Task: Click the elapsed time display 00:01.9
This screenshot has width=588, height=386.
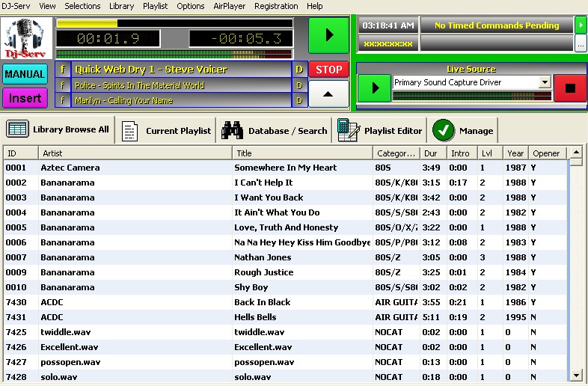Action: [108, 38]
